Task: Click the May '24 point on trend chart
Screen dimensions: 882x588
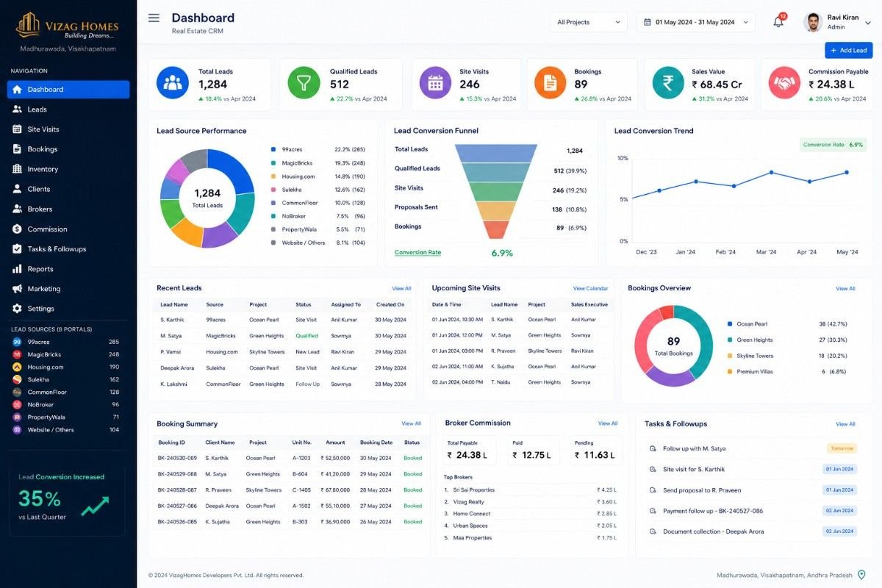Action: [x=847, y=173]
